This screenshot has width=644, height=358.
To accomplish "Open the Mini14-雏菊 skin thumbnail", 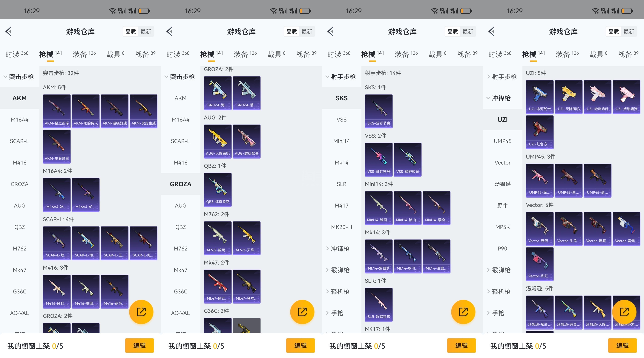I will click(379, 208).
